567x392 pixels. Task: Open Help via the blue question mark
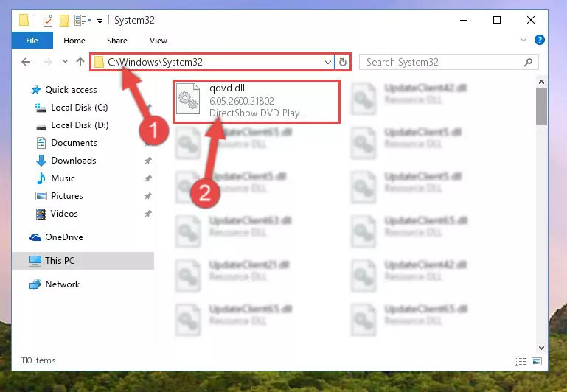click(539, 40)
